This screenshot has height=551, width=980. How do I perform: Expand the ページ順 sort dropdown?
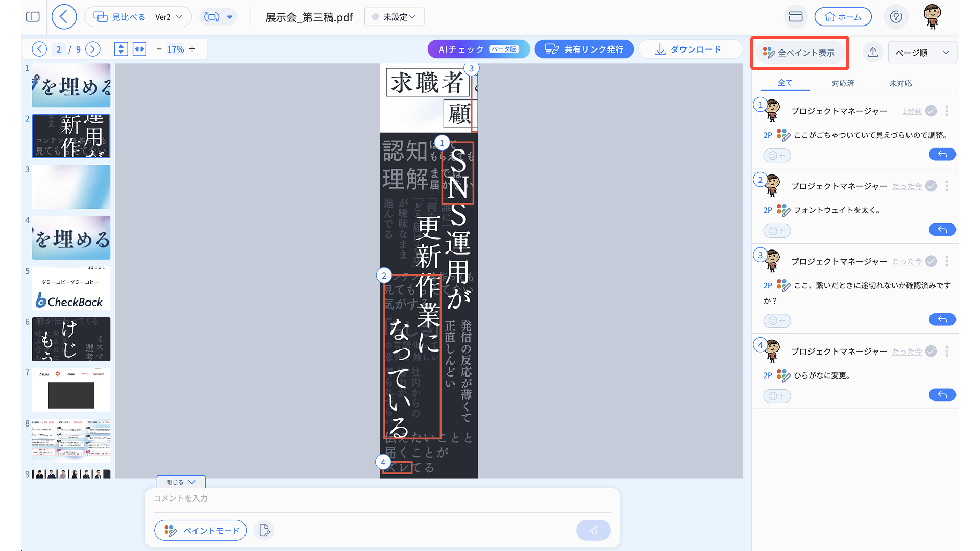coord(922,53)
